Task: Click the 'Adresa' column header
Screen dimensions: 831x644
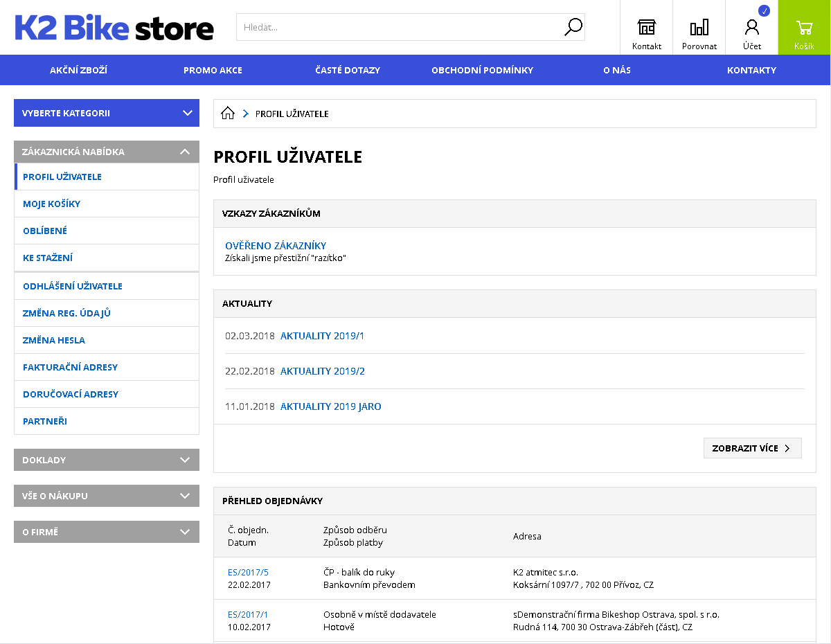Action: click(x=527, y=537)
